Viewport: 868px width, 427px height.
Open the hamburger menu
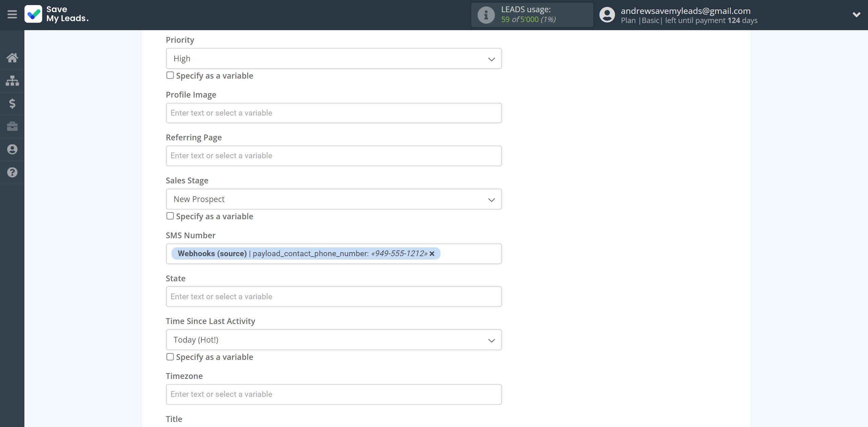[x=12, y=14]
